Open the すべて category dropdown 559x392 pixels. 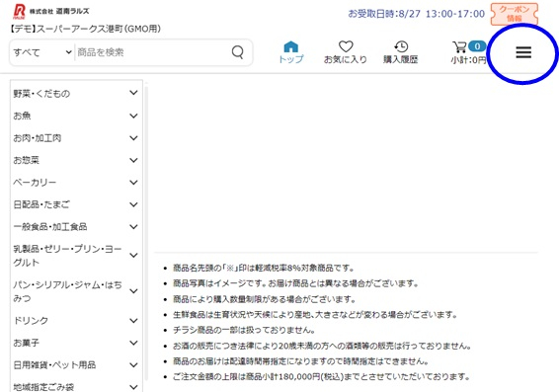pyautogui.click(x=42, y=52)
